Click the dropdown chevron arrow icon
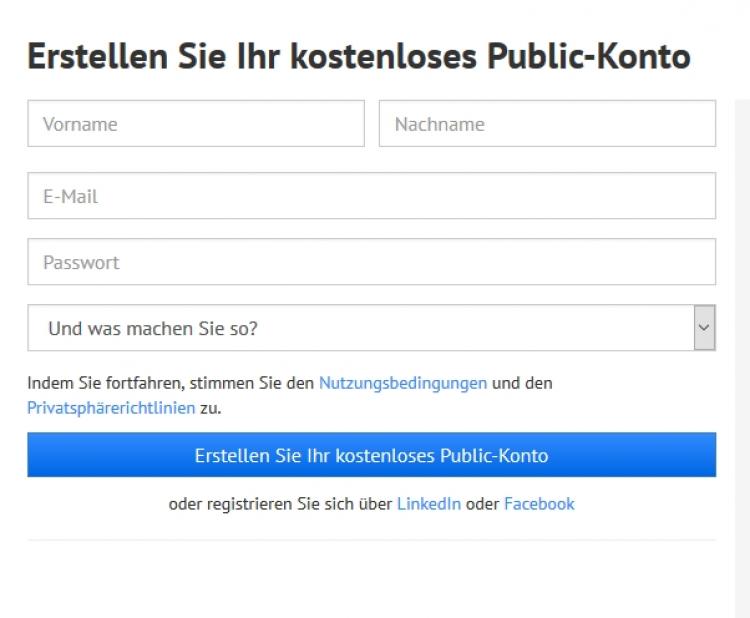Screen dimensions: 750x618 (704, 328)
